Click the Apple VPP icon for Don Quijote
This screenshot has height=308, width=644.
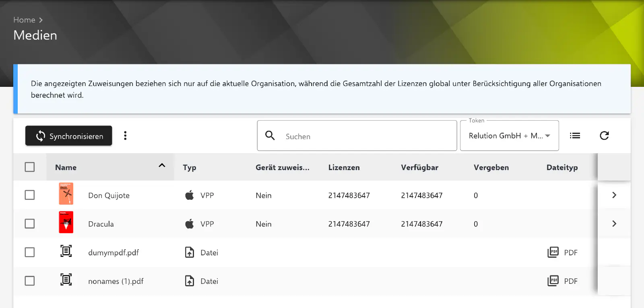[189, 195]
